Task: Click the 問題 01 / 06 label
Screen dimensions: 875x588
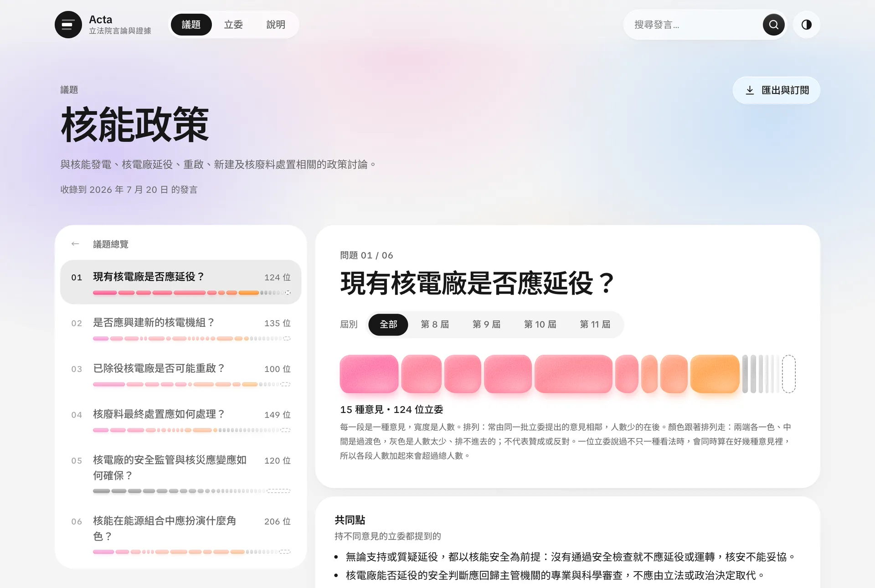Action: tap(366, 255)
